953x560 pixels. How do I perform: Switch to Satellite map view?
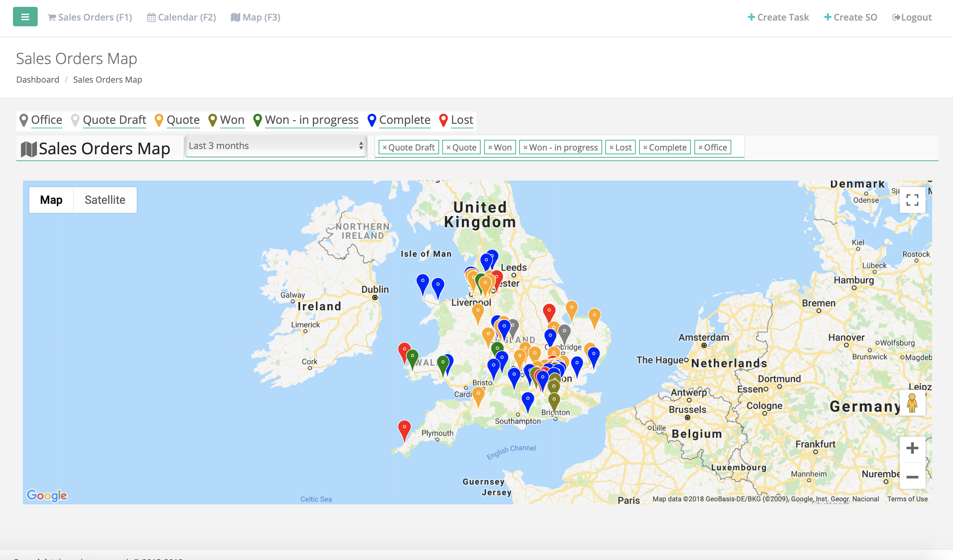[x=105, y=200]
